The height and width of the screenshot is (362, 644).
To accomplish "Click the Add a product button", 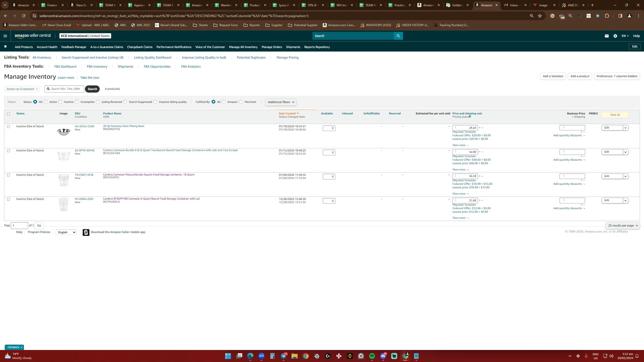I will click(x=580, y=76).
